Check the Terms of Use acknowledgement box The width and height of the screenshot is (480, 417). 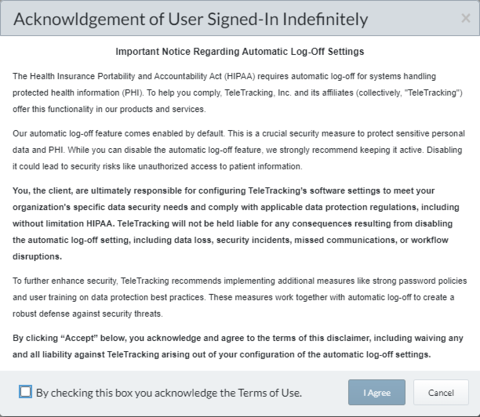point(25,392)
